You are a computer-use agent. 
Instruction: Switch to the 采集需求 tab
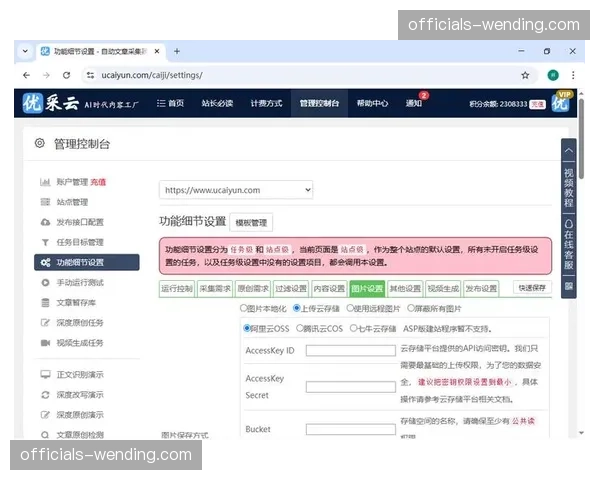[215, 289]
